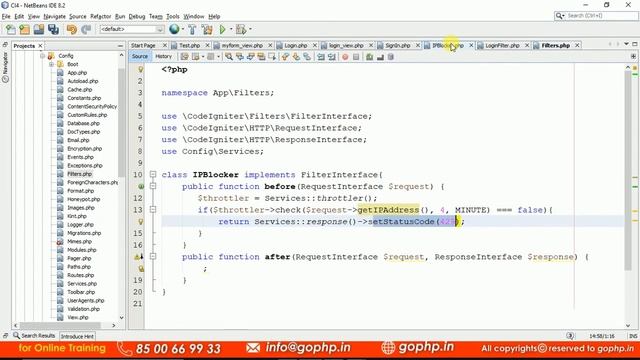Click the Find Selection magnifier icon

point(229,57)
